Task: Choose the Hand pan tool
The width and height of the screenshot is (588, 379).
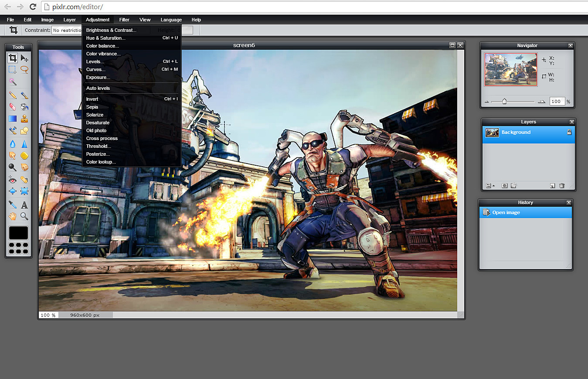Action: (x=13, y=216)
